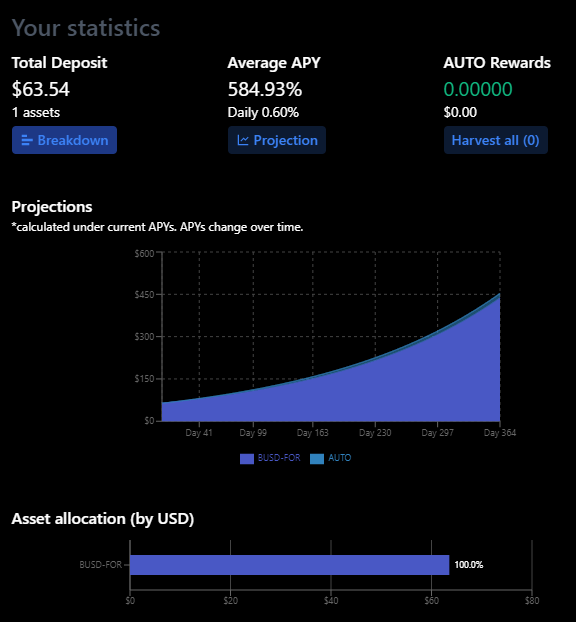Screen dimensions: 576x622
Task: Click the Average APY value 584.93%
Action: [x=265, y=89]
